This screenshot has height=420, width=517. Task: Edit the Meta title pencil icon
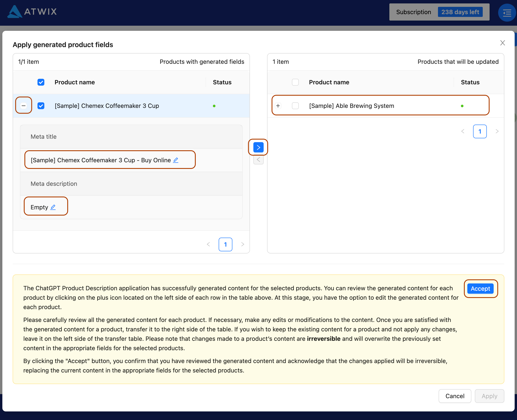click(x=176, y=160)
